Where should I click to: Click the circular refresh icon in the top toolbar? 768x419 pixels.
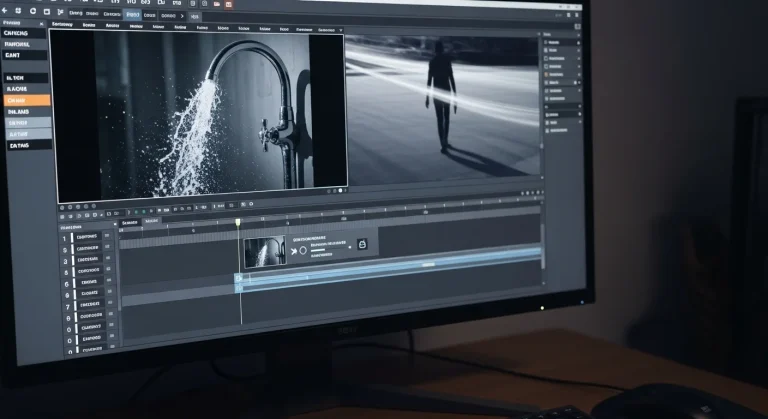coord(33,11)
